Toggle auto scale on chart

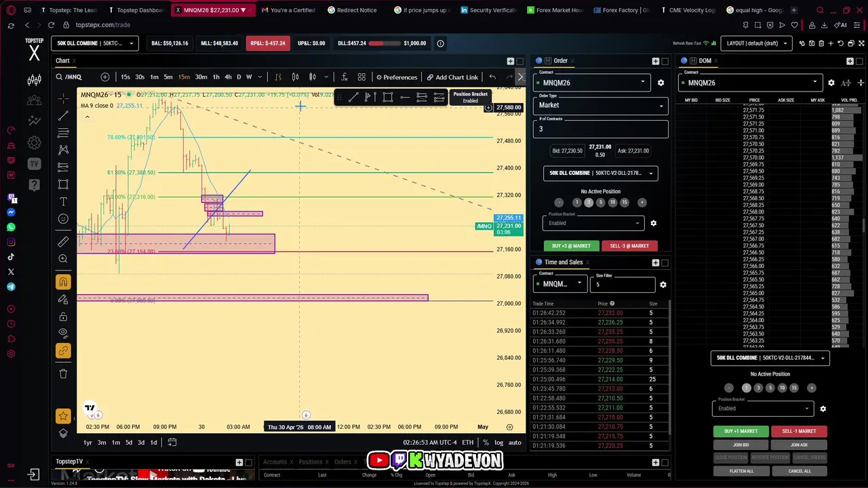tap(515, 443)
